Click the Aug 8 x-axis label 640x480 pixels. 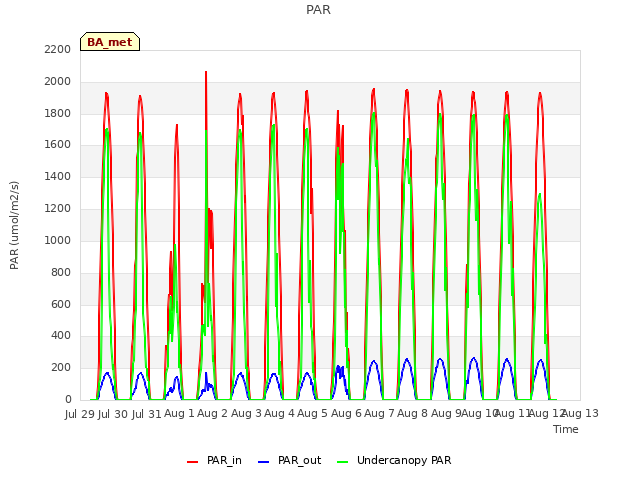click(412, 413)
